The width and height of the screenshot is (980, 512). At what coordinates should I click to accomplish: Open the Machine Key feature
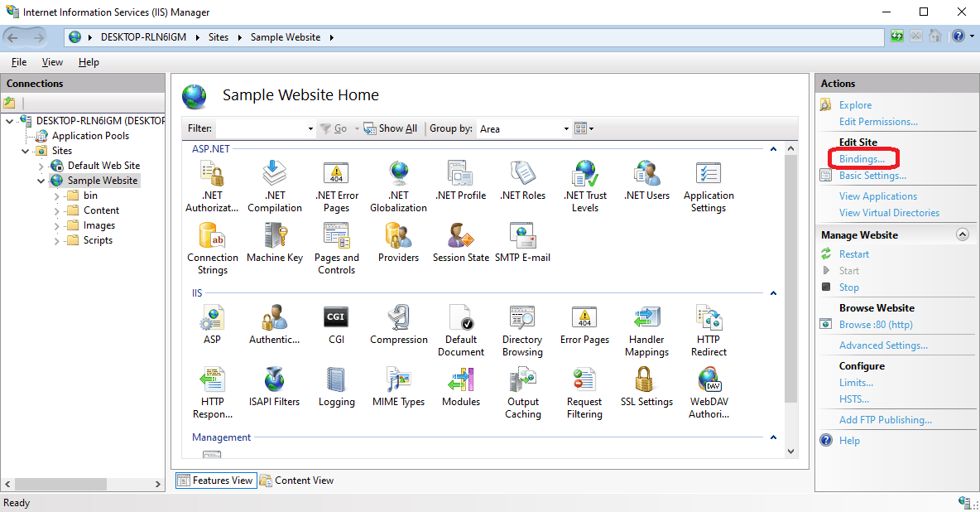tap(274, 243)
